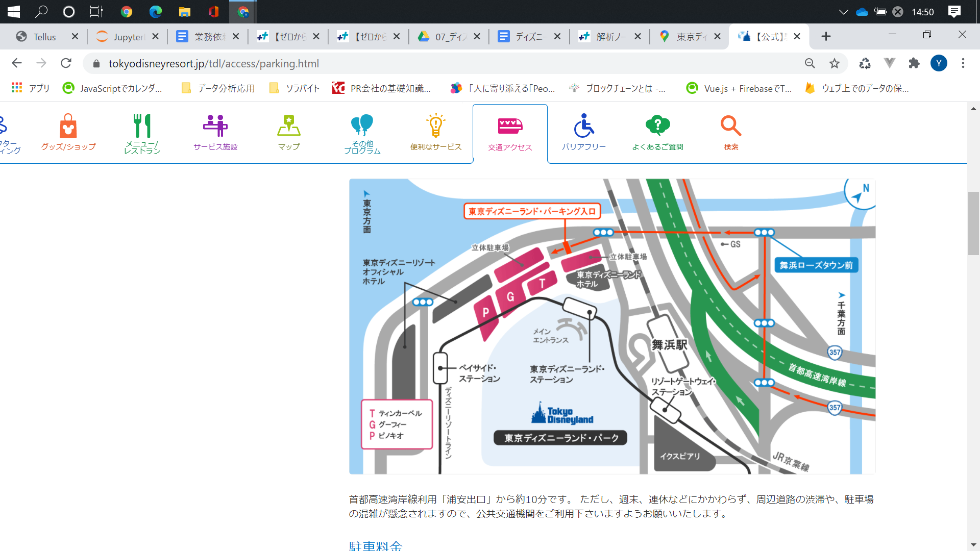Open the PR会社の基礎知識 bookmark
This screenshot has height=551, width=980.
click(x=381, y=88)
